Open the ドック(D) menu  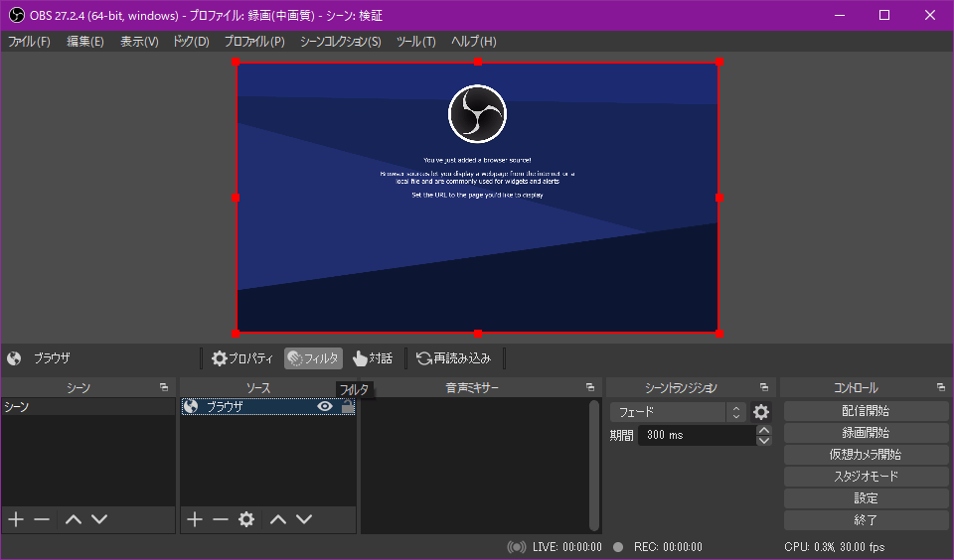click(x=191, y=42)
